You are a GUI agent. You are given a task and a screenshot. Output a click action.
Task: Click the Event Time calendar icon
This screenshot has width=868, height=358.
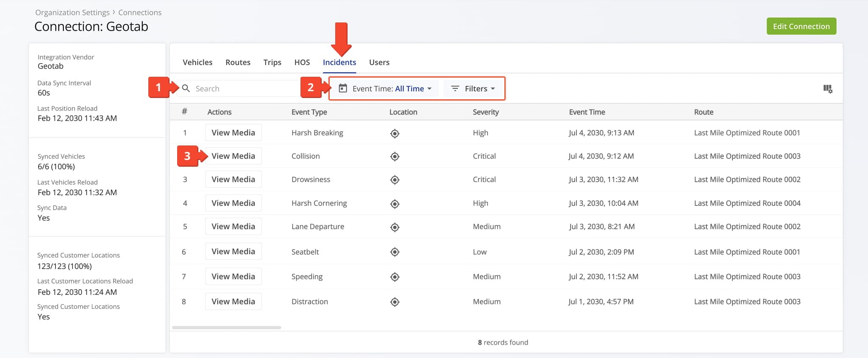click(343, 88)
